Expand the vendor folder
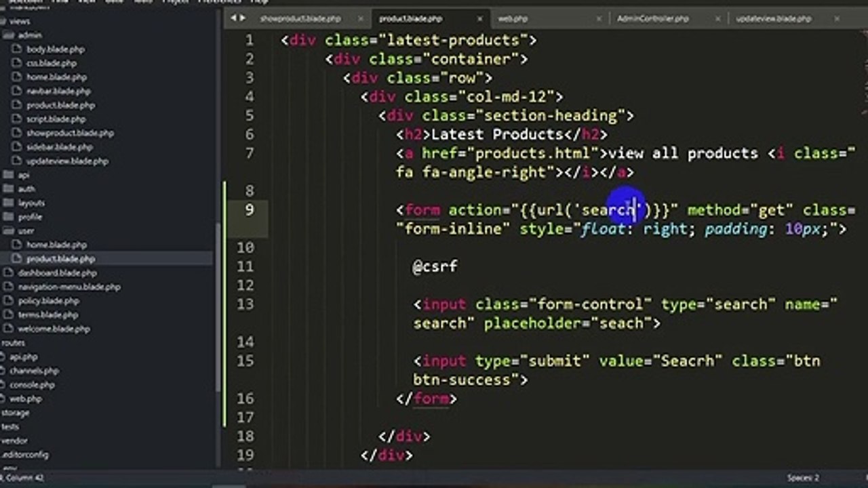Viewport: 868px width, 488px height. [14, 441]
